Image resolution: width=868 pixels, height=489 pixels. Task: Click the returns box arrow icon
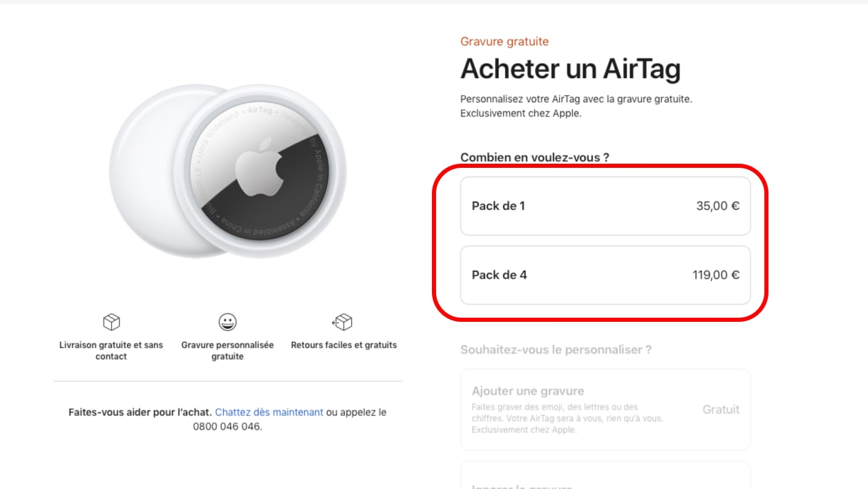click(x=343, y=322)
